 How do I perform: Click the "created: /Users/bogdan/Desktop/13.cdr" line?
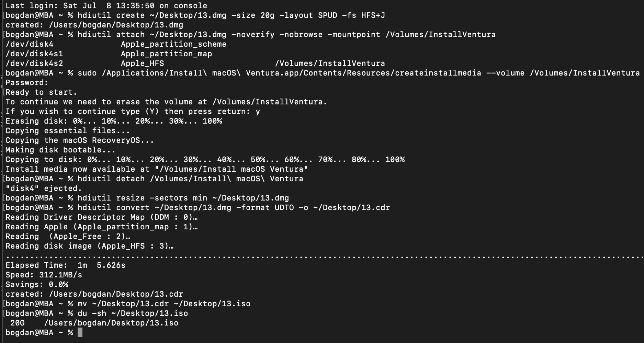click(x=94, y=294)
